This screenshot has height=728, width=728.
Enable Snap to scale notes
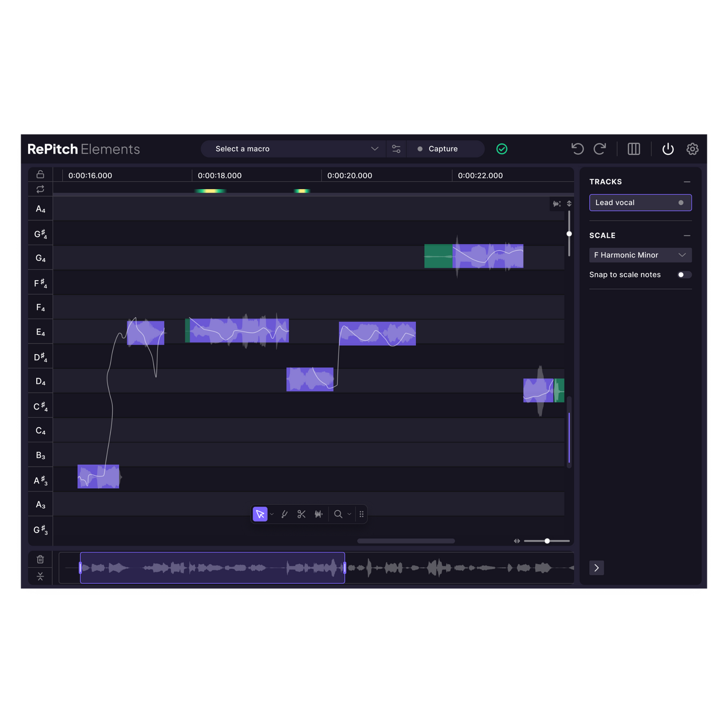click(684, 275)
